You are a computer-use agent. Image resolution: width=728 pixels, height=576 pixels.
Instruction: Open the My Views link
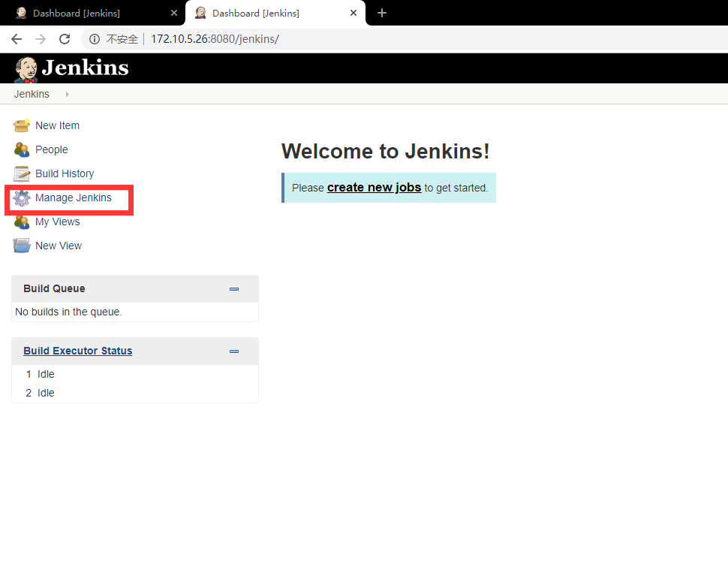(58, 222)
